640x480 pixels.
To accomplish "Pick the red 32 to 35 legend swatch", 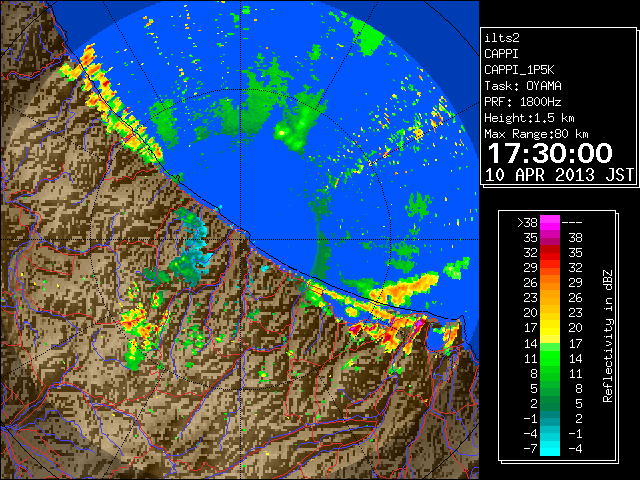I will [x=550, y=253].
